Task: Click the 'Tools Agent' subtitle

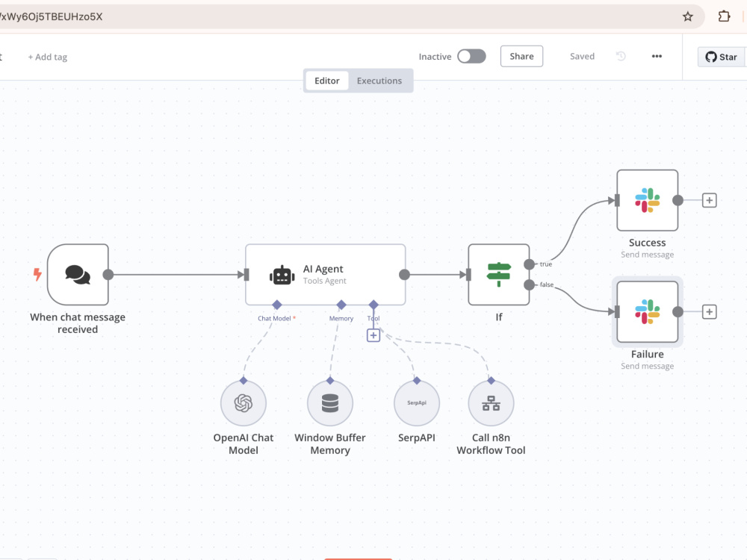Action: click(x=324, y=281)
